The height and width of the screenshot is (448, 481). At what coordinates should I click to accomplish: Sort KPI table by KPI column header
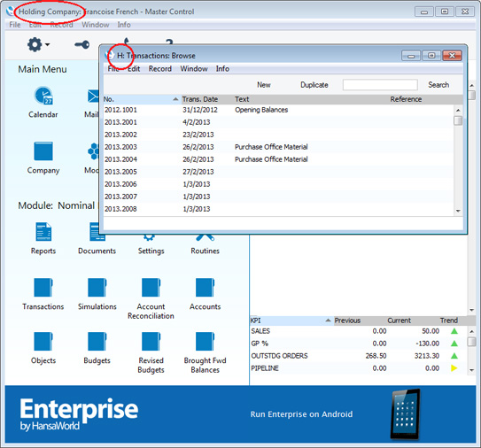tap(291, 321)
